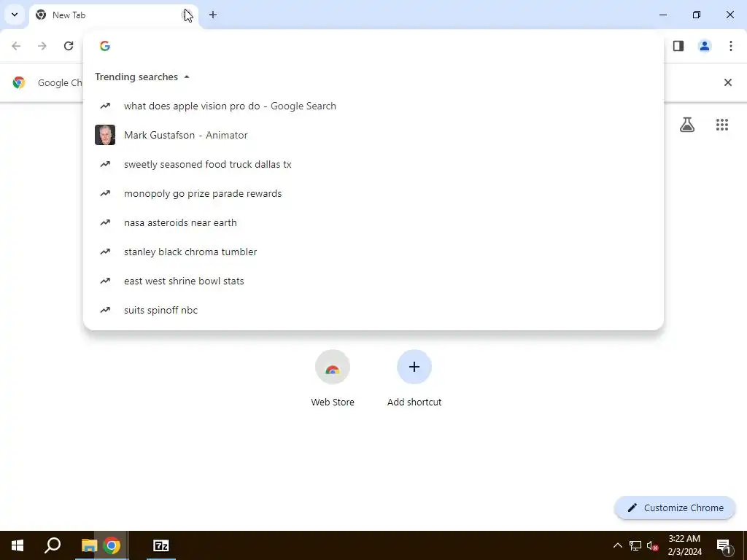Click the Google G icon in address bar
Image resolution: width=747 pixels, height=560 pixels.
tap(105, 46)
